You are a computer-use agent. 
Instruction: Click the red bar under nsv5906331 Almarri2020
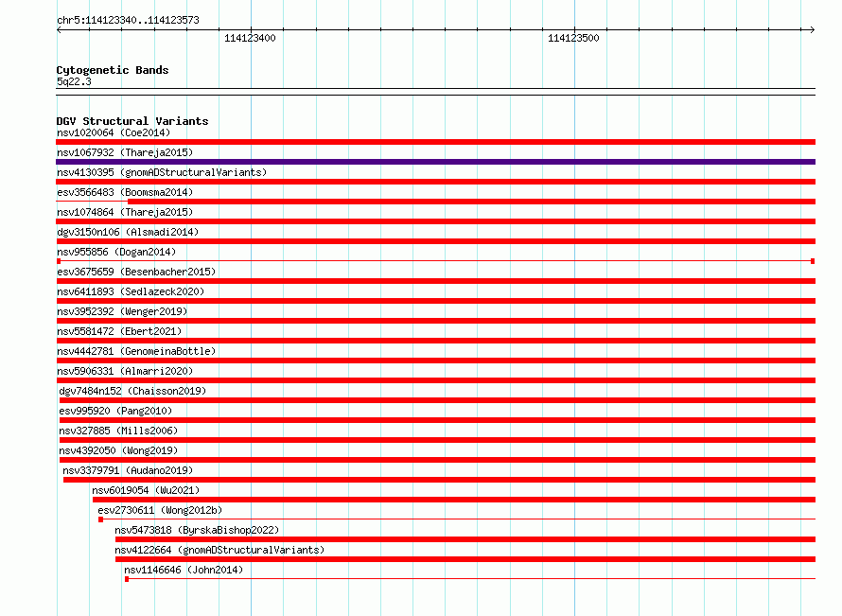435,380
